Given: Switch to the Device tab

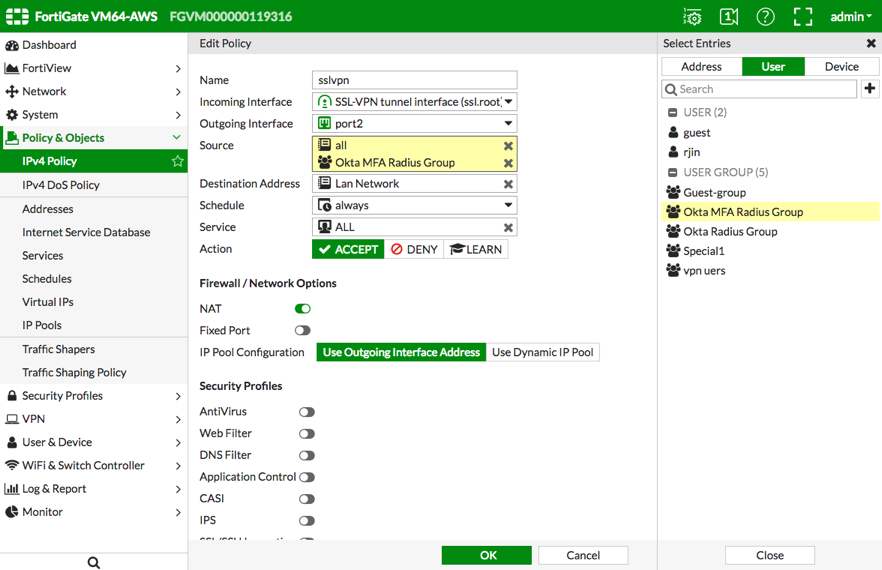Looking at the screenshot, I should pyautogui.click(x=841, y=66).
